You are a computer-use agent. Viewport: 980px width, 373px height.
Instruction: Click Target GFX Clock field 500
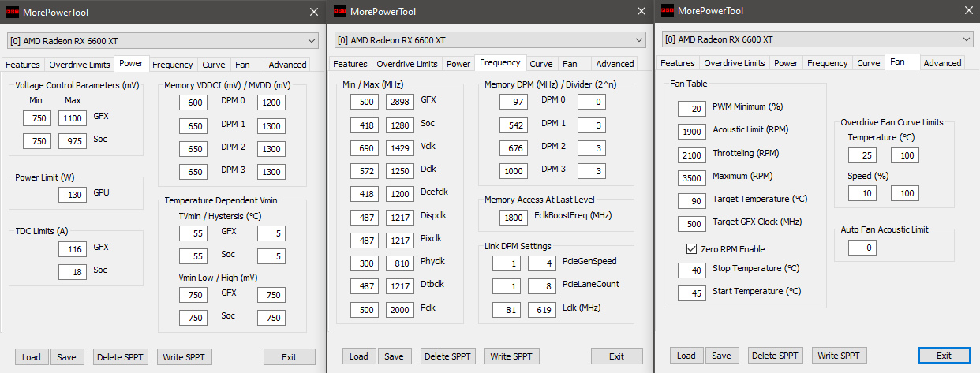click(692, 224)
